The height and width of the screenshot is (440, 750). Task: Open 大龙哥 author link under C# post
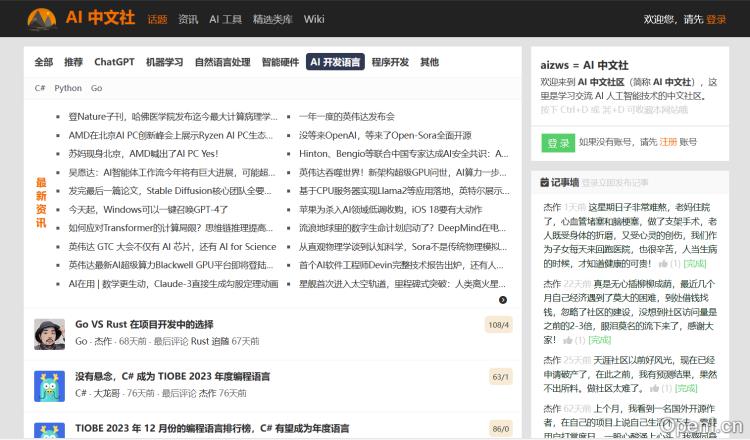pyautogui.click(x=108, y=393)
